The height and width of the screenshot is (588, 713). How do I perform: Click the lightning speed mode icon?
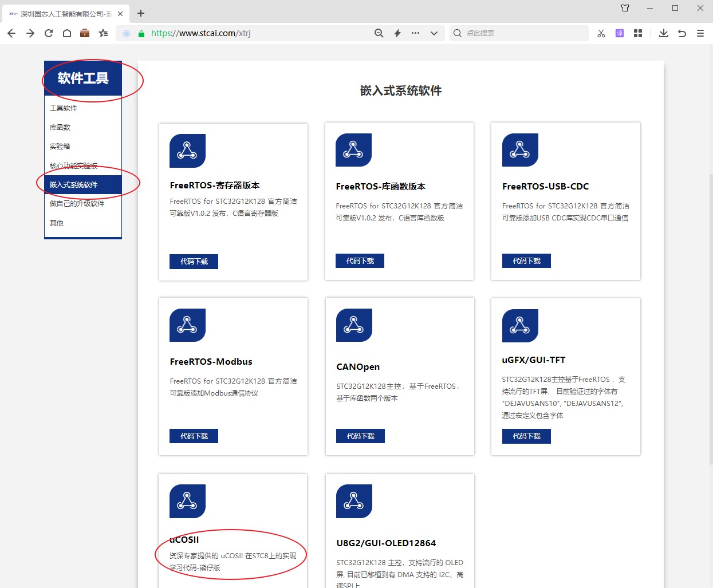coord(397,33)
